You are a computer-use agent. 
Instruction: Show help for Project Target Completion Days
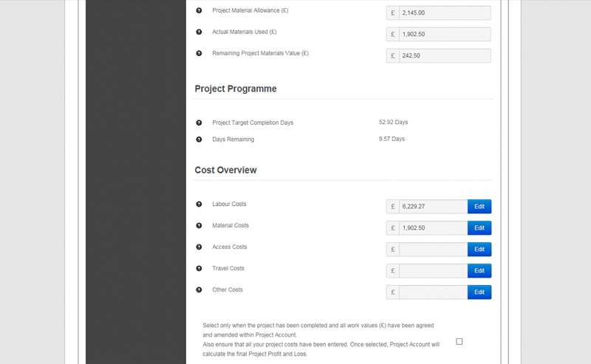199,123
